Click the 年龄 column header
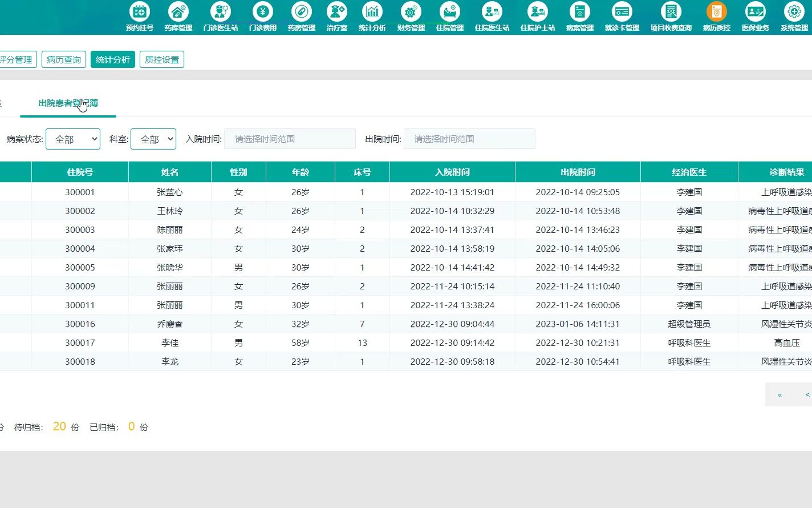 (x=301, y=172)
